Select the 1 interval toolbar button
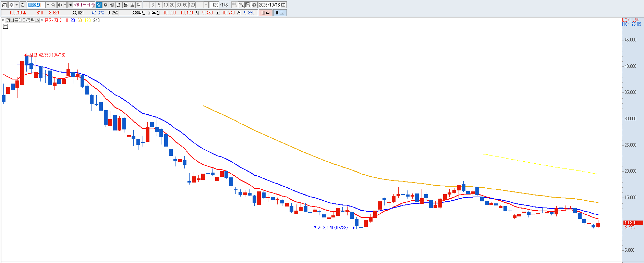The image size is (644, 263). (x=146, y=5)
